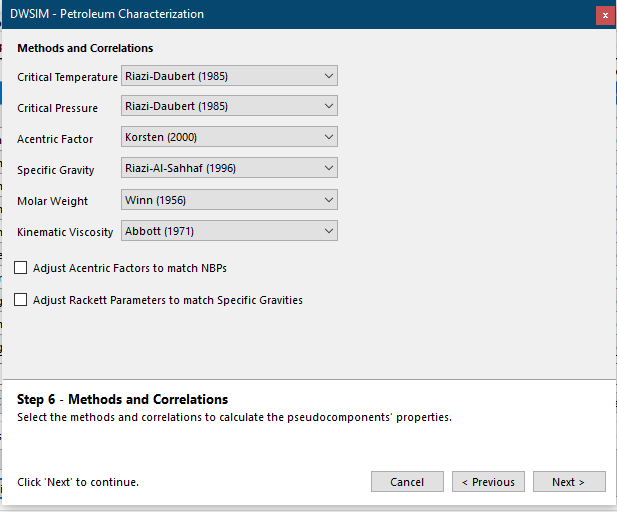Expand the Specific Gravity Riazi-Al-Sahhaf dropdown

229,168
